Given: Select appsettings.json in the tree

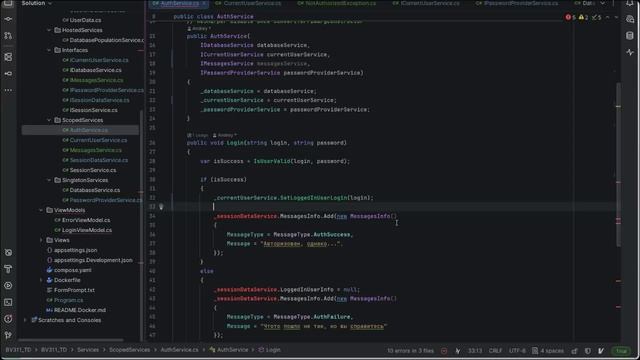Looking at the screenshot, I should 72,250.
